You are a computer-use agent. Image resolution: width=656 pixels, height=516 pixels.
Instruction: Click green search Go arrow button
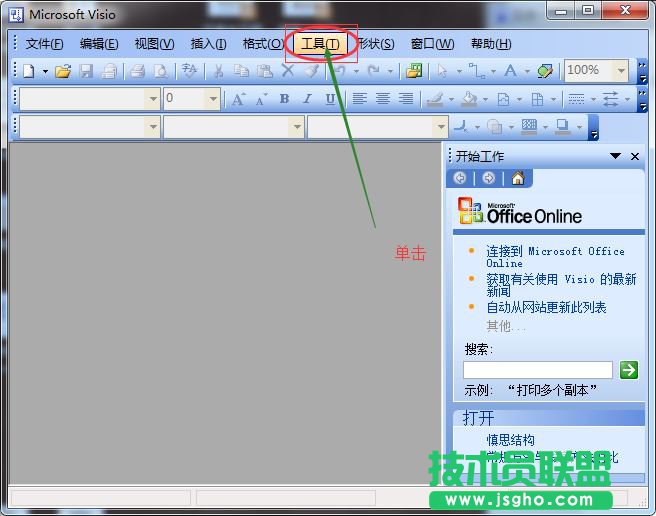tap(628, 370)
